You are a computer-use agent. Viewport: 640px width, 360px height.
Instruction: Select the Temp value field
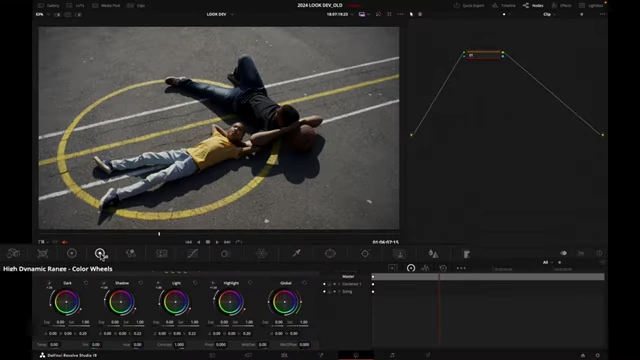coord(54,344)
